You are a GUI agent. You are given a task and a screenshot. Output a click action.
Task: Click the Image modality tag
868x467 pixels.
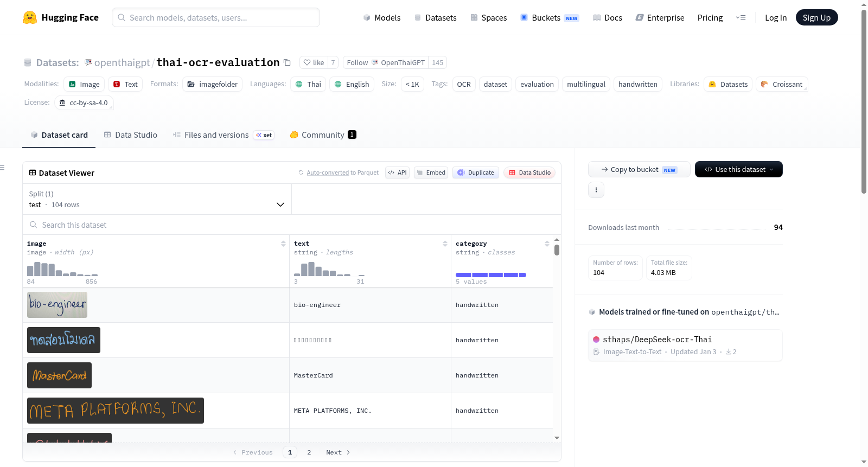coord(84,84)
